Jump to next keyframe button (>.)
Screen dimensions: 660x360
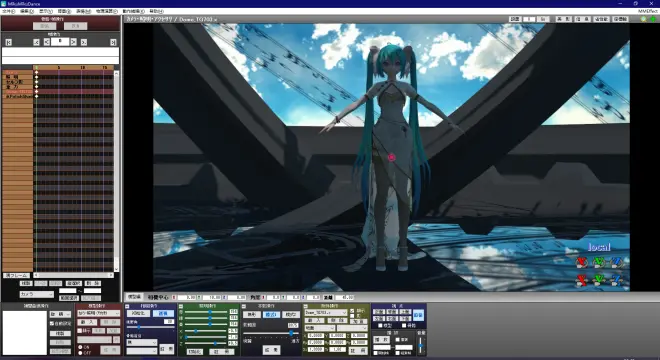(84, 42)
